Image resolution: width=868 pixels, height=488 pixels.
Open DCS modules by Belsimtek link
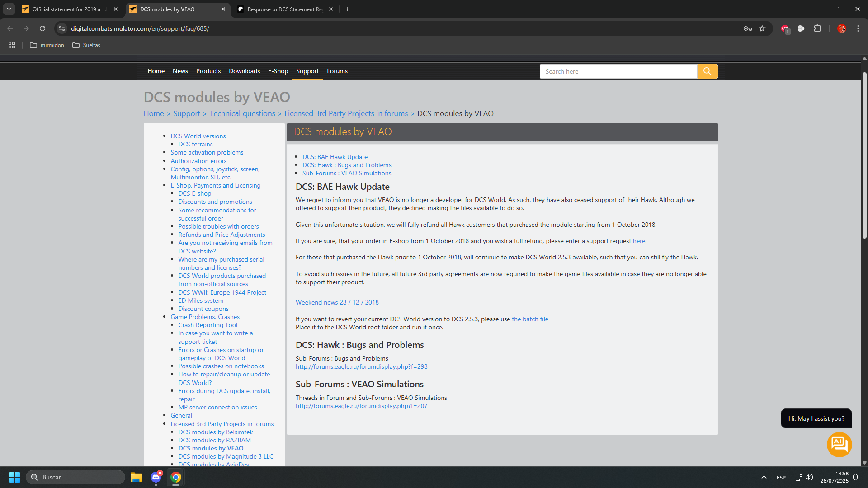tap(215, 432)
